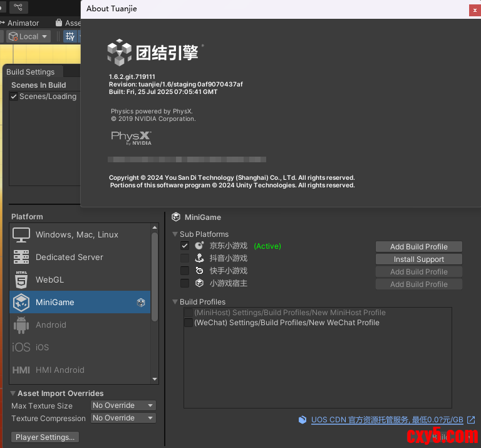Click the grid snapping icon in toolbar
This screenshot has width=481, height=448.
click(x=70, y=36)
